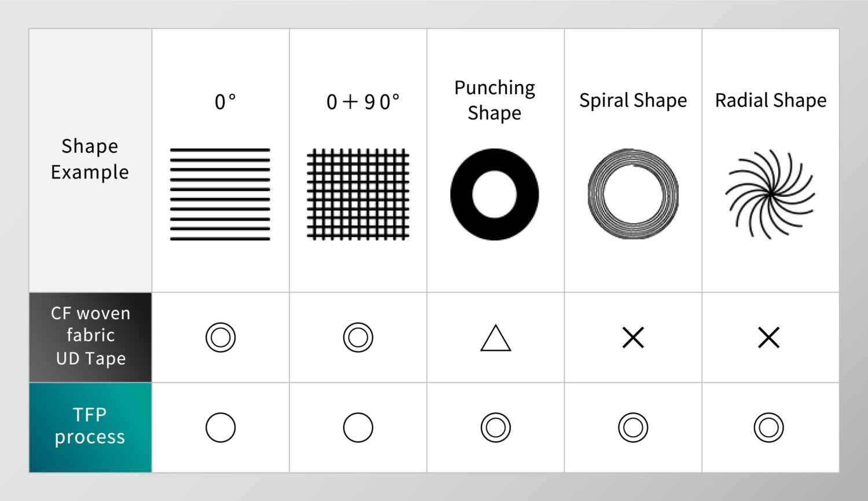The height and width of the screenshot is (501, 868).
Task: Click TFP double circle under Punching Shape
Action: coord(495,427)
